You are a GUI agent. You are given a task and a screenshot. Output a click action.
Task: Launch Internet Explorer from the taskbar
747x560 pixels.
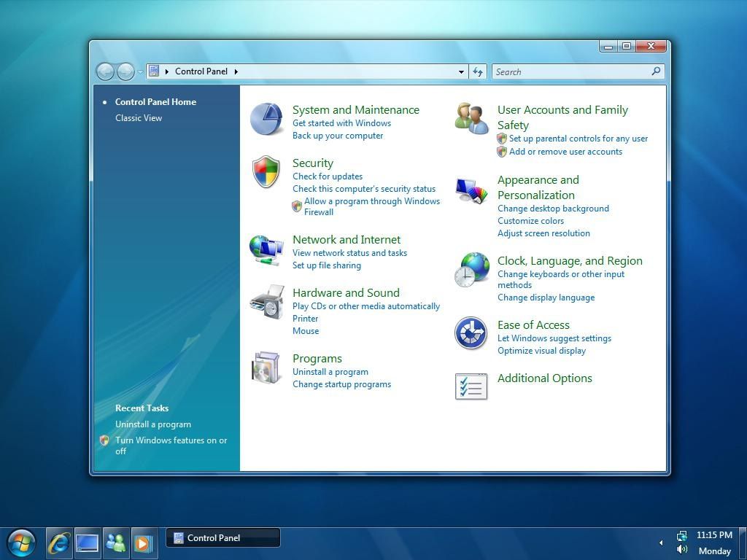[59, 542]
